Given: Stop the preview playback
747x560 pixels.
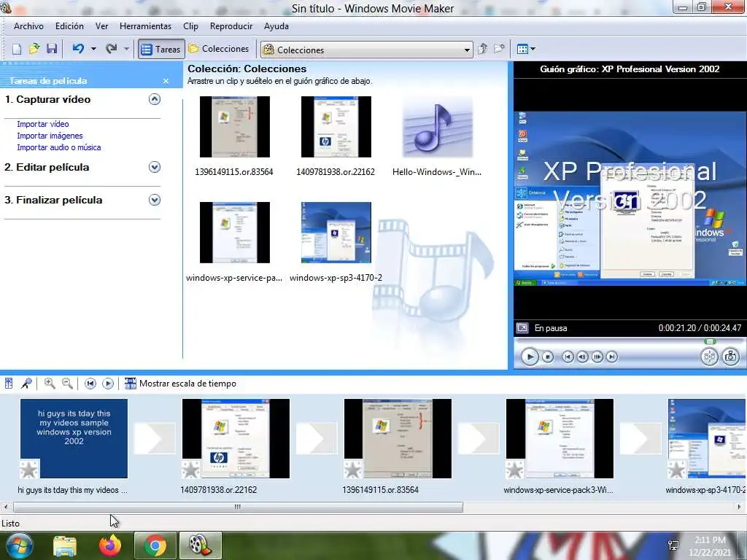Looking at the screenshot, I should coord(548,357).
